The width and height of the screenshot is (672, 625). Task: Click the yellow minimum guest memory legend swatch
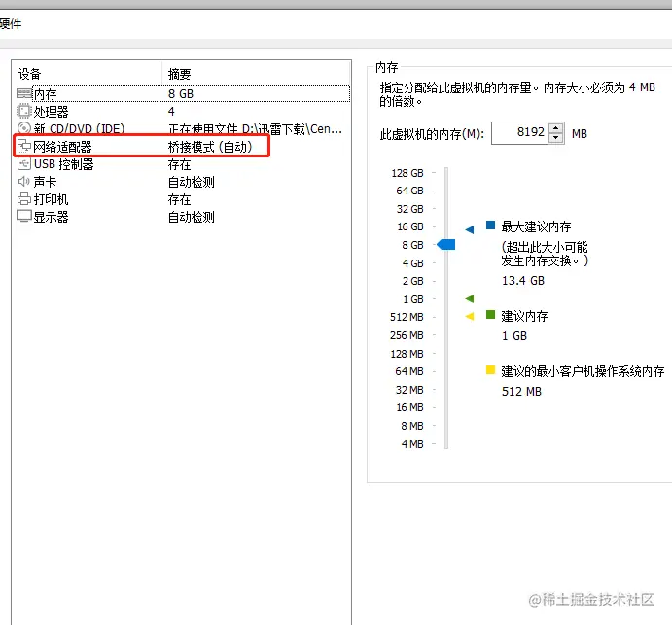tap(491, 369)
